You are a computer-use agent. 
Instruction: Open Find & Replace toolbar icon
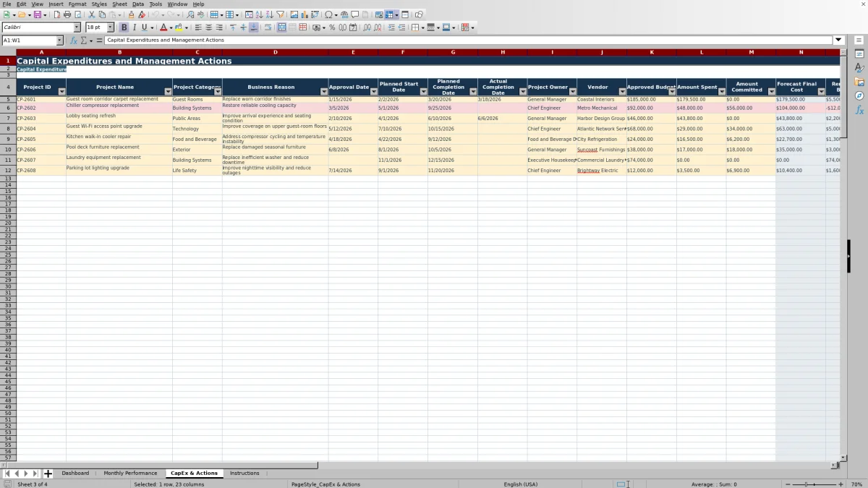[x=190, y=14]
